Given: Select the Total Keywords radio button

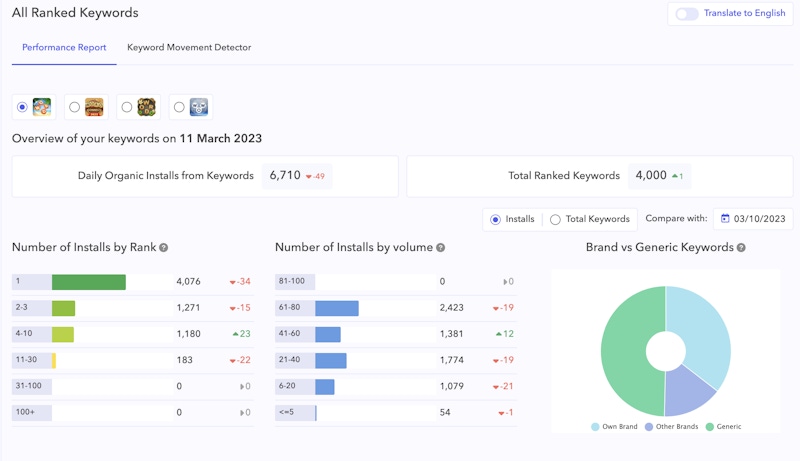Looking at the screenshot, I should pyautogui.click(x=555, y=219).
